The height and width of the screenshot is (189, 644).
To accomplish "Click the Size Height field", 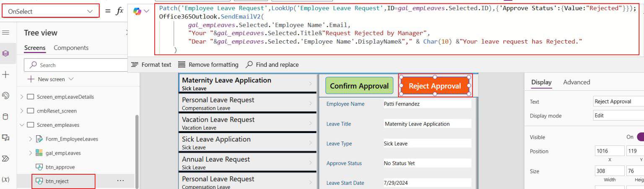I will click(x=635, y=171).
